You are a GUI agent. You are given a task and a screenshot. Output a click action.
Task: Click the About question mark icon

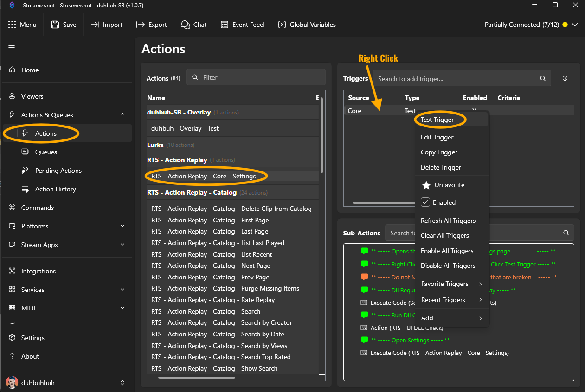(13, 356)
